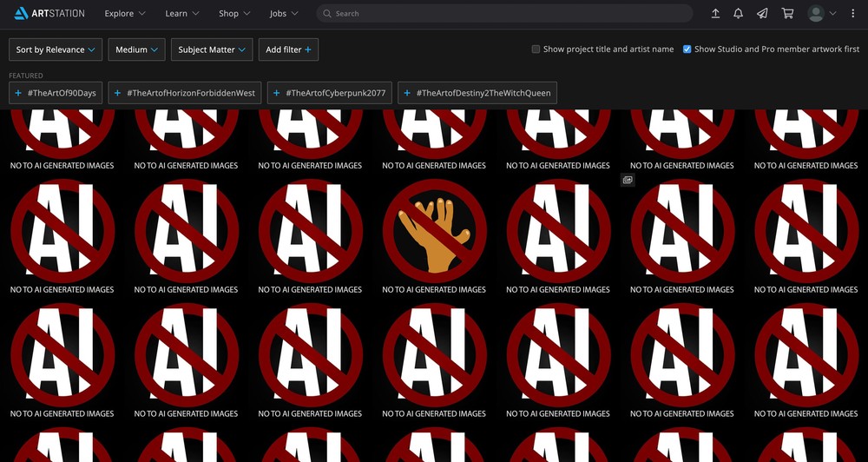This screenshot has height=462, width=868.
Task: Click the multi-image icon above the thumbnail
Action: click(x=628, y=180)
